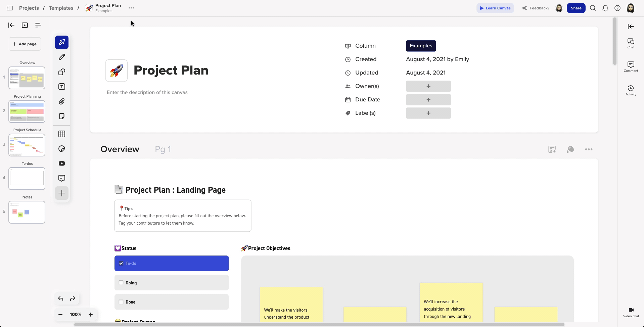
Task: Select the pen drawing tool
Action: pos(62,57)
